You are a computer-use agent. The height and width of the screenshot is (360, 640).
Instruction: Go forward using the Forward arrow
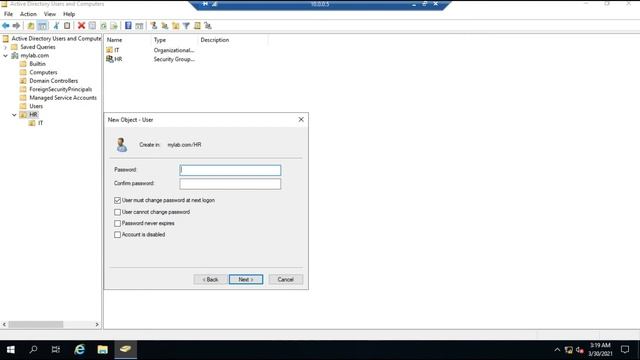pyautogui.click(x=16, y=26)
